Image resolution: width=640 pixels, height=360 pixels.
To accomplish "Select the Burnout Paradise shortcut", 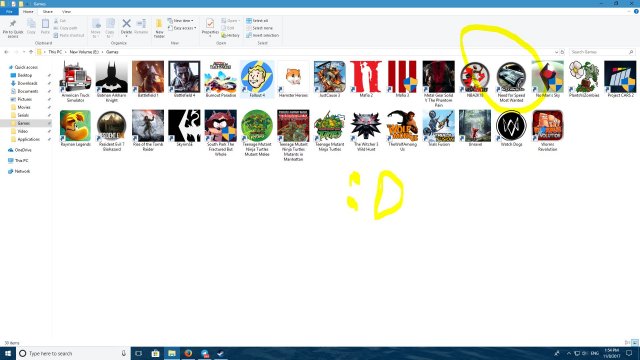I will pos(220,79).
